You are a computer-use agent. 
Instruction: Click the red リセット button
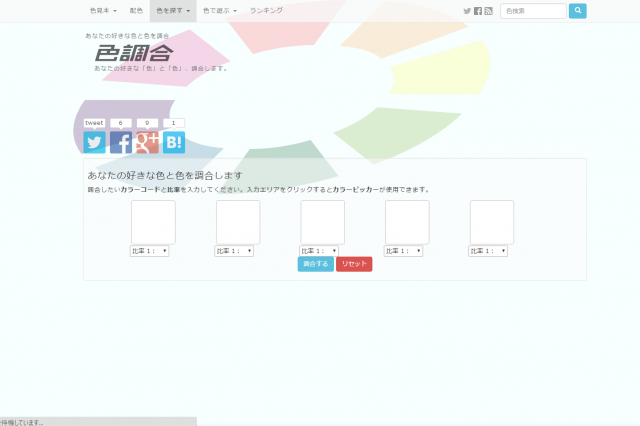point(354,264)
